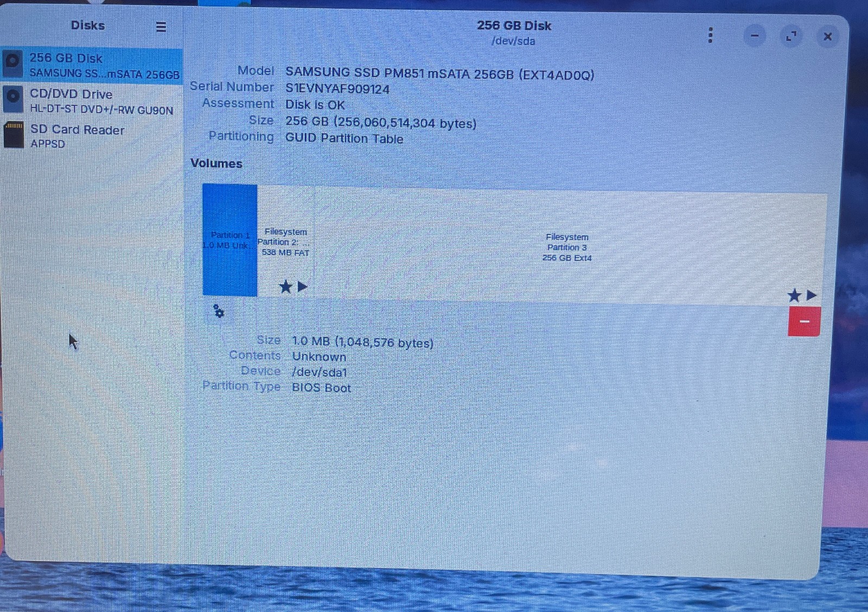Click the 'Unknown' contents value
The image size is (868, 612).
(x=319, y=356)
